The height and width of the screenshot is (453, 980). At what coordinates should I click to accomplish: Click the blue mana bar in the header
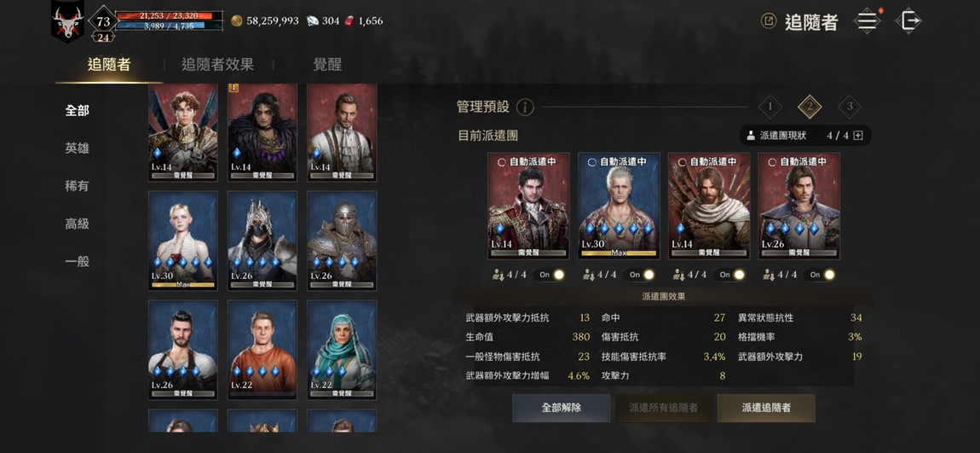(x=169, y=26)
